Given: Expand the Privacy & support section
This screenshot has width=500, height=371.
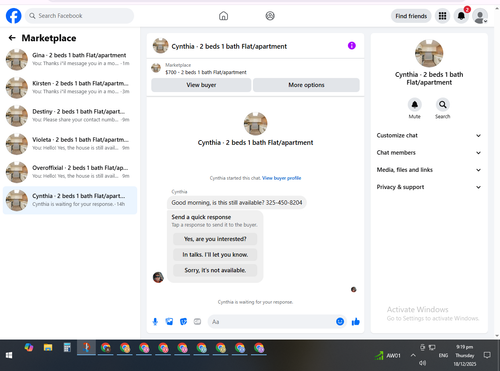Looking at the screenshot, I should point(429,187).
